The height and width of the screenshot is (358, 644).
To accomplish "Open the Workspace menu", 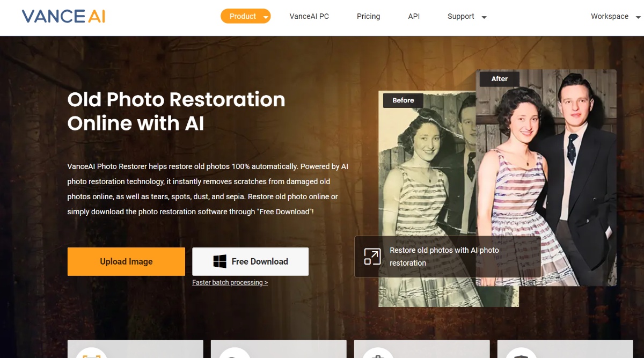I will point(610,16).
